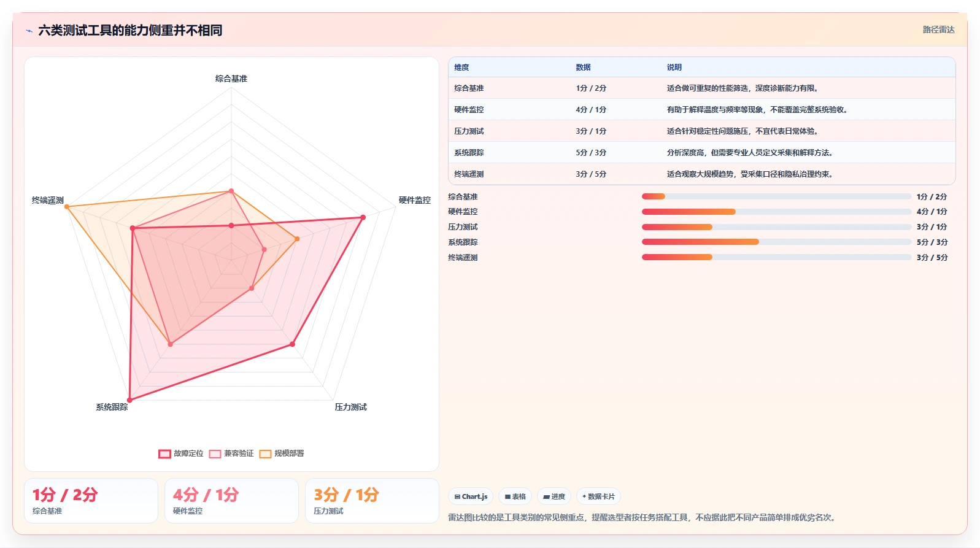Click the 规模部署 data point on 终端遥测 axis
The height and width of the screenshot is (548, 980).
[67, 207]
